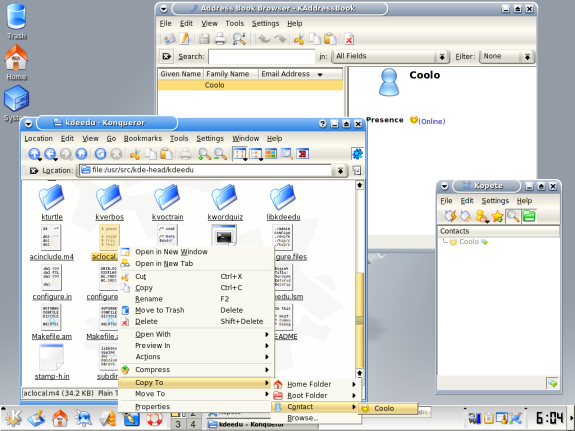Choose Open in New Window from context menu
The width and height of the screenshot is (575, 431).
point(196,252)
